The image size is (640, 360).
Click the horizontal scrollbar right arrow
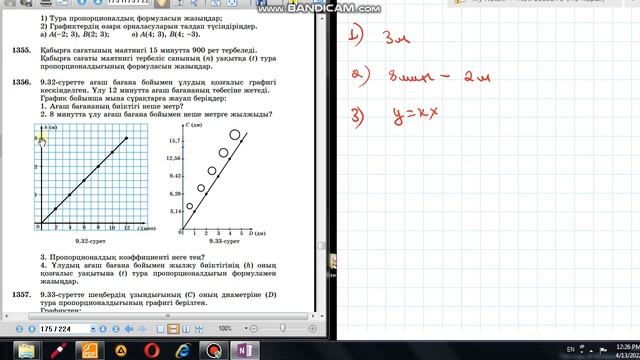[x=313, y=316]
